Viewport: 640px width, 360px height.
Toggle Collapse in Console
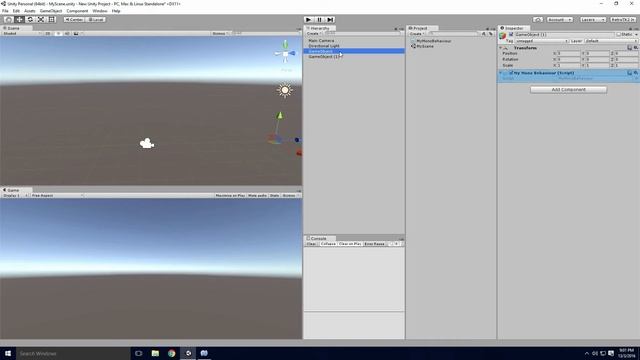pos(328,244)
